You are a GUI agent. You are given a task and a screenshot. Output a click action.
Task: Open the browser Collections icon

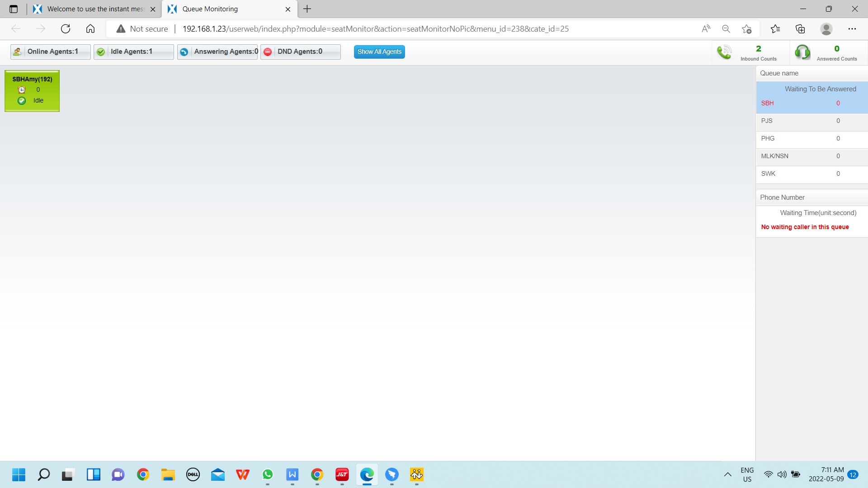800,29
